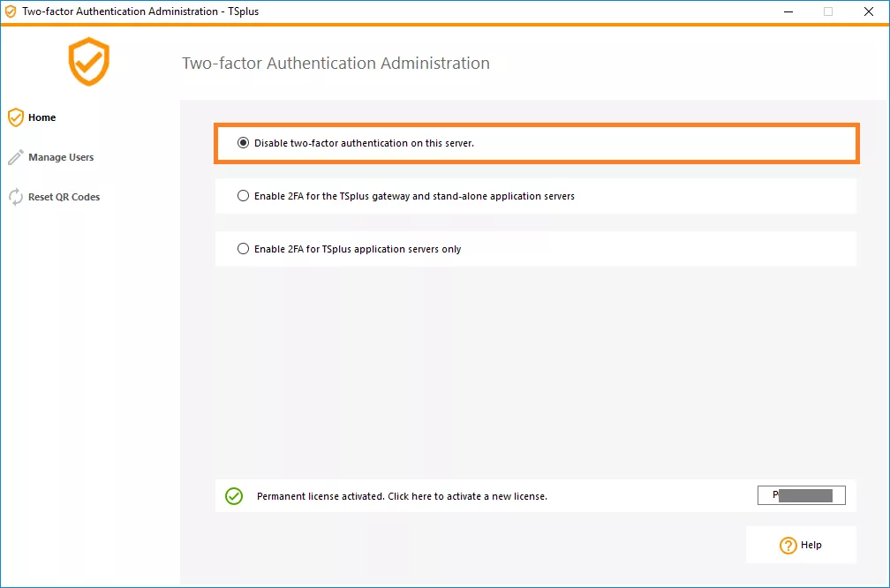Select 'Disable two-factor authentication on this server'
This screenshot has width=890, height=588.
pyautogui.click(x=243, y=142)
